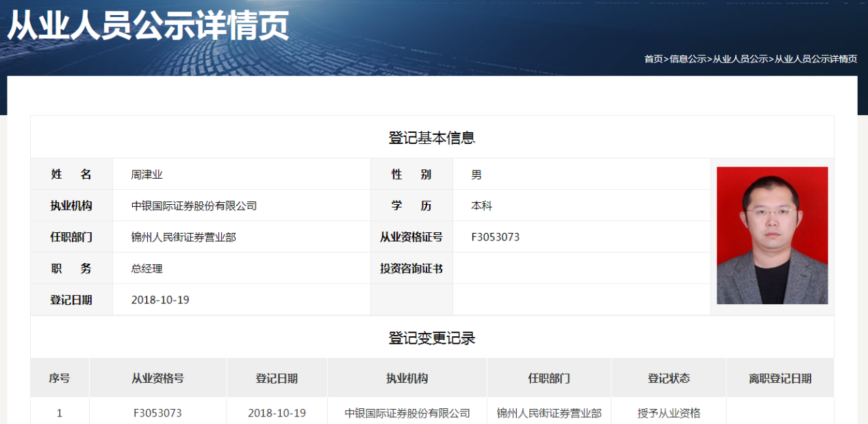
Task: Open the 信息公示 breadcrumb link
Action: click(x=688, y=59)
